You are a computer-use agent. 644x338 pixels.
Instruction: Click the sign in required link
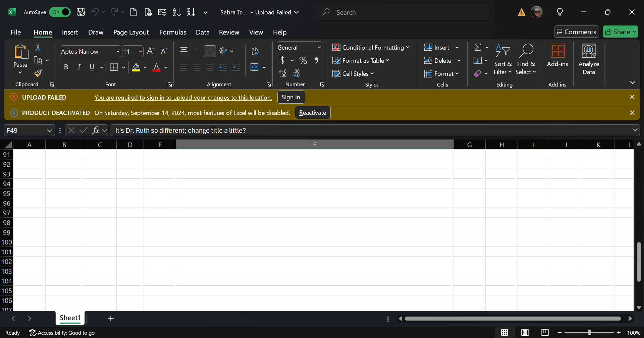coord(183,97)
